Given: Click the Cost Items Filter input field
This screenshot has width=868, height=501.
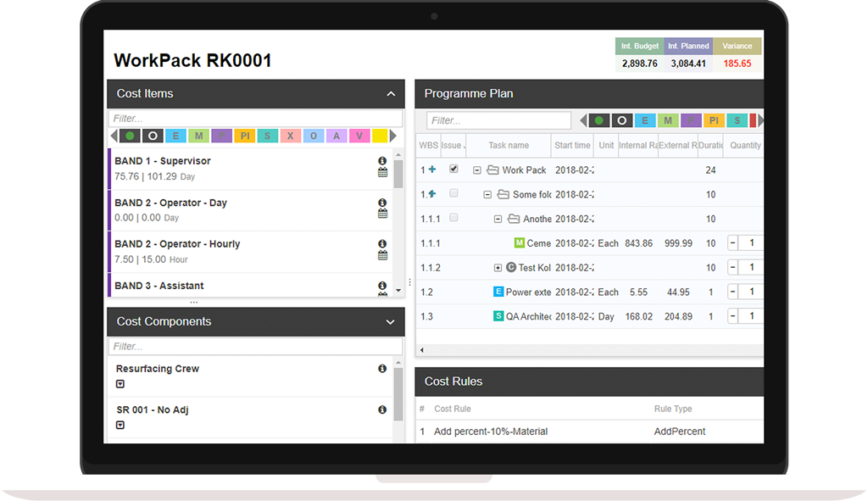Looking at the screenshot, I should tap(256, 119).
